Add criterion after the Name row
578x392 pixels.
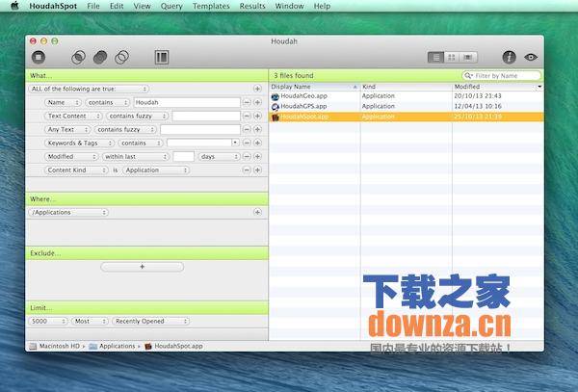pos(257,102)
